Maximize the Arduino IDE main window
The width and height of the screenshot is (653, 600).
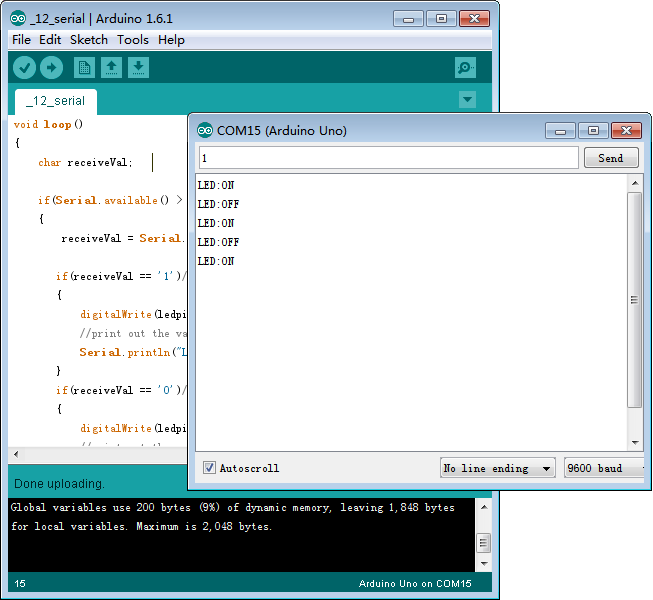point(441,19)
